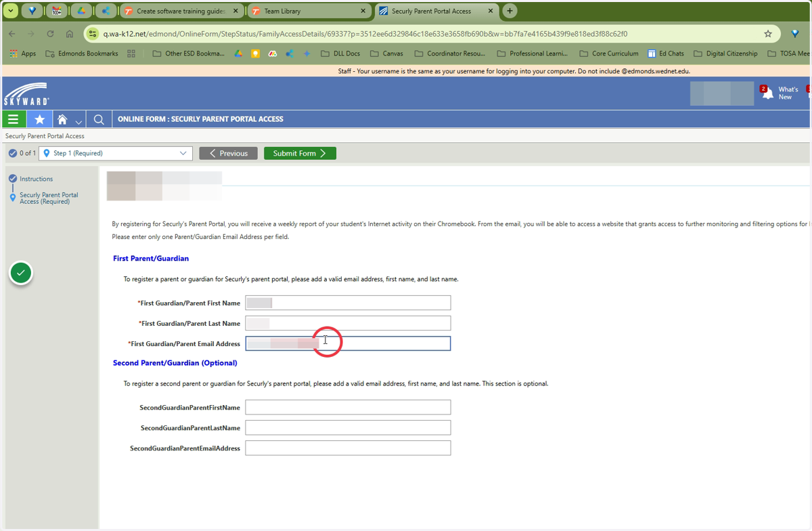Open the Canvas bookmark folder
The image size is (812, 531).
point(386,54)
